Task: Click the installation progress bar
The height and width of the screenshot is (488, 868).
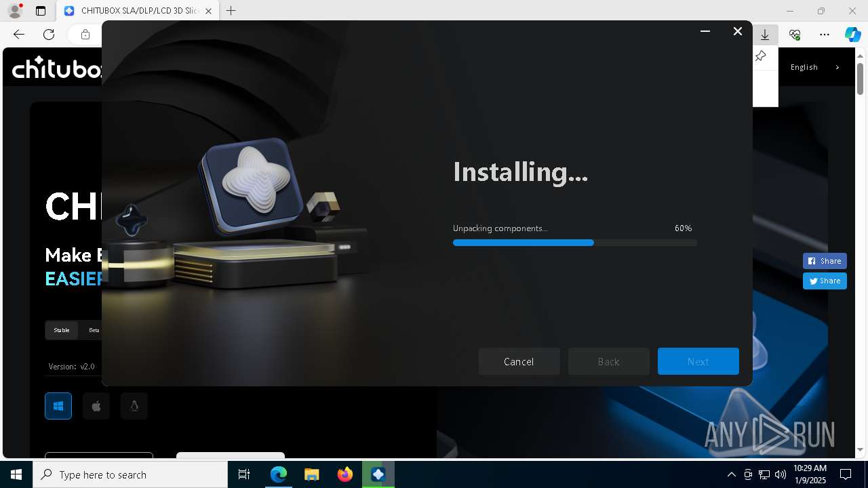Action: click(x=575, y=243)
